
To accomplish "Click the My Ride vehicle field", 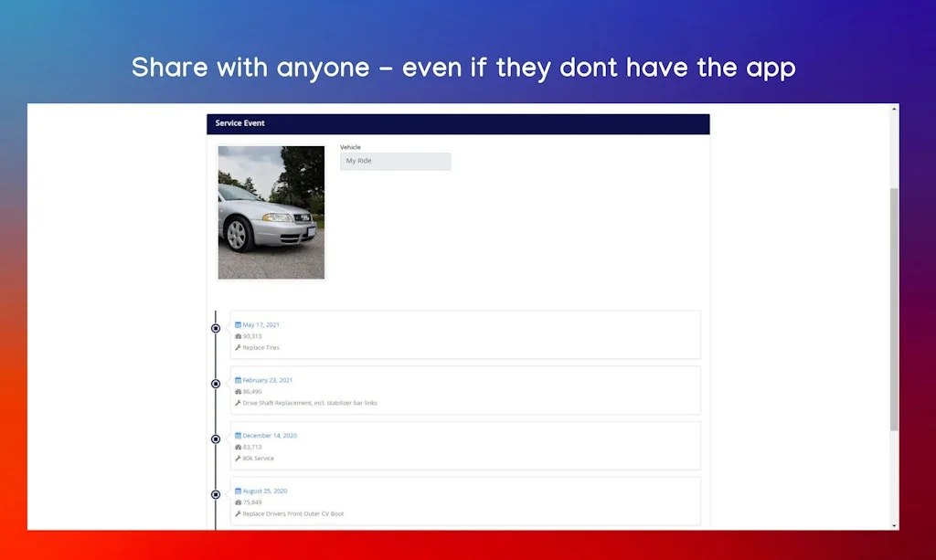I will [395, 161].
